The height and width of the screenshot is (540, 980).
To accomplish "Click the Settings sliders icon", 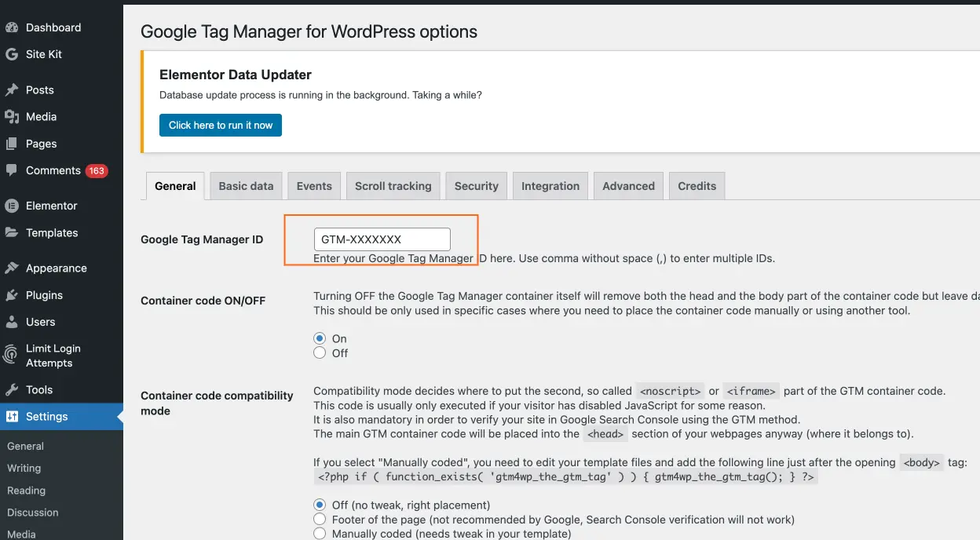I will tap(12, 417).
